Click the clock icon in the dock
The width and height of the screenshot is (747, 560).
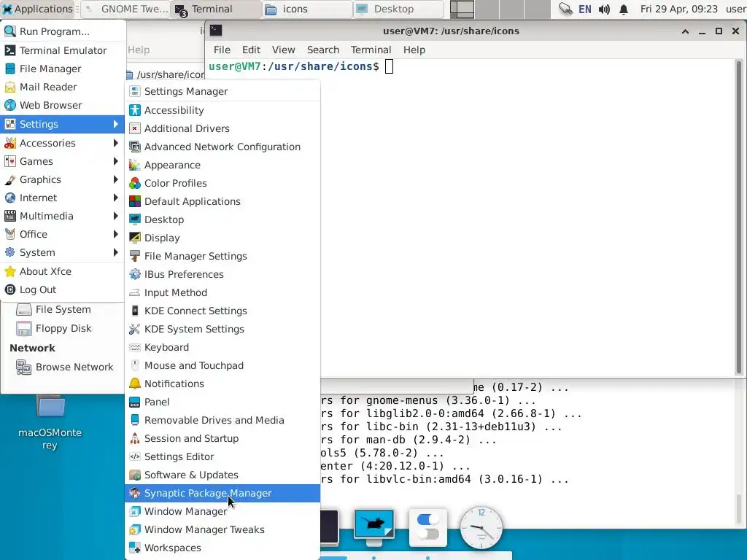(481, 528)
